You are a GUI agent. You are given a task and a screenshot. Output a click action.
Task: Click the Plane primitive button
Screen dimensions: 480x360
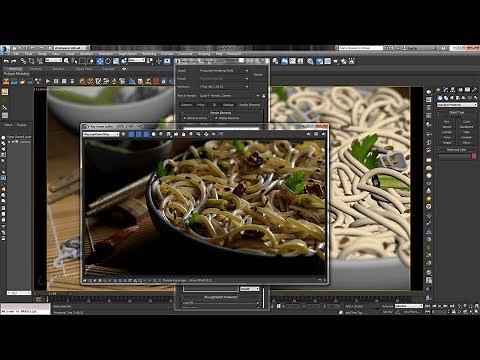[466, 142]
